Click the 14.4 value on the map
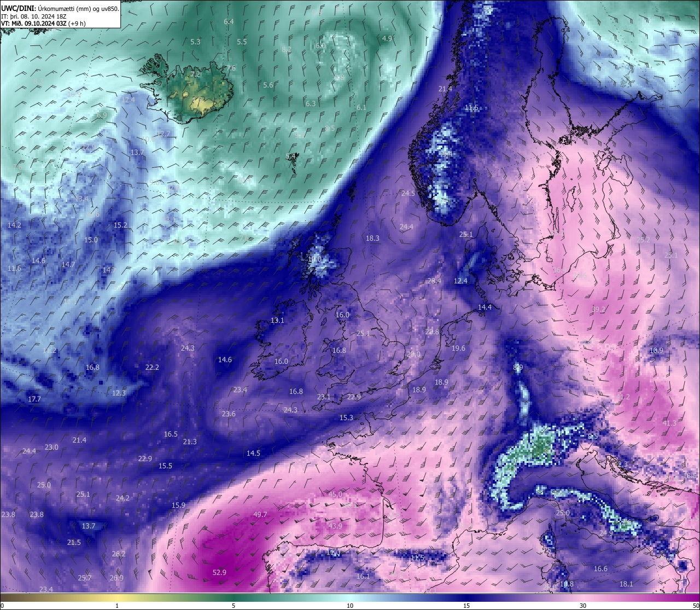The width and height of the screenshot is (700, 610). pyautogui.click(x=485, y=307)
